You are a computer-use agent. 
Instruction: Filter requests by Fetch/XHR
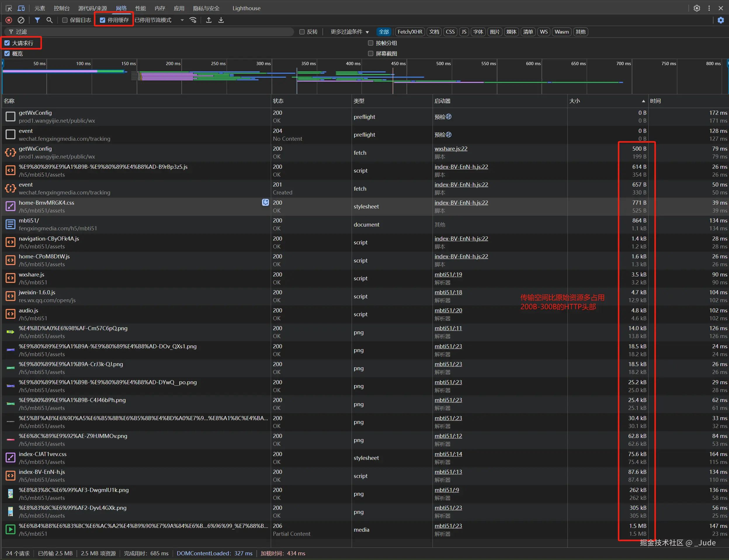[x=409, y=32]
